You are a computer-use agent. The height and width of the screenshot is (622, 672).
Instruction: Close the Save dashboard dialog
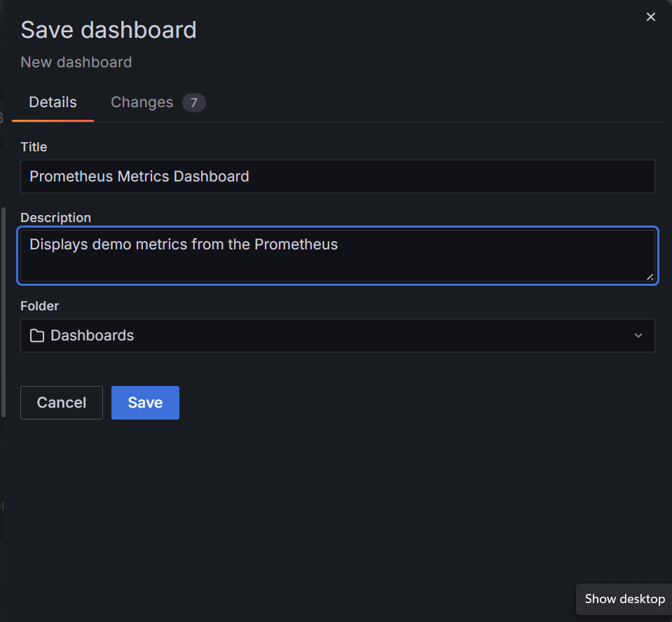650,17
